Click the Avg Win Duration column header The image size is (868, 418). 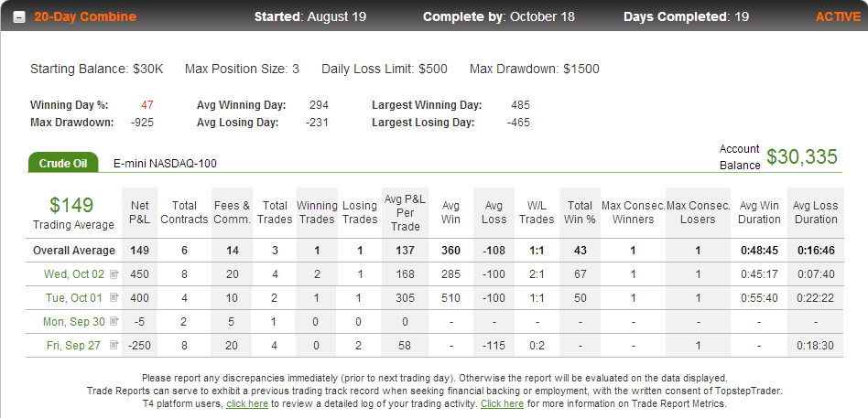[x=759, y=213]
